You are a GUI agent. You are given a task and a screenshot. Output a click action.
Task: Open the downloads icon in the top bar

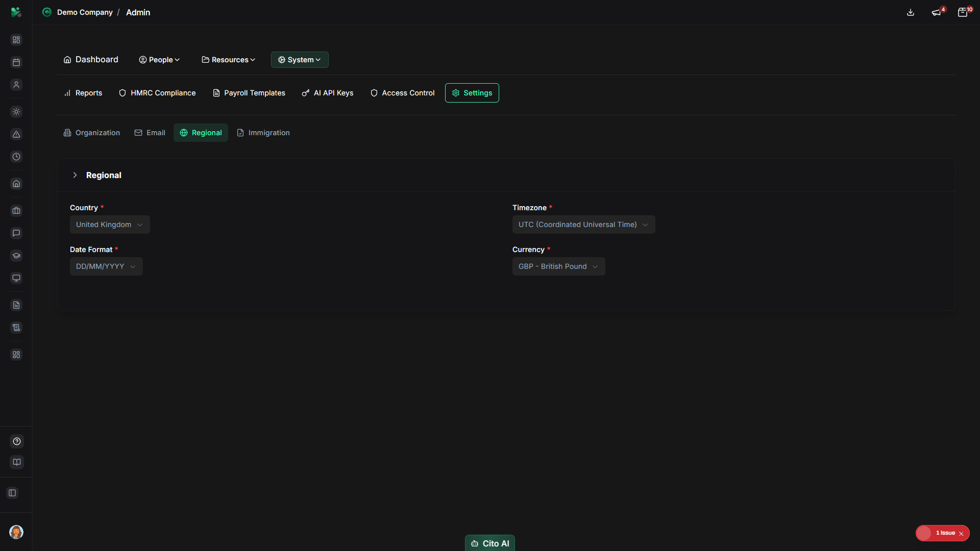[x=911, y=12]
